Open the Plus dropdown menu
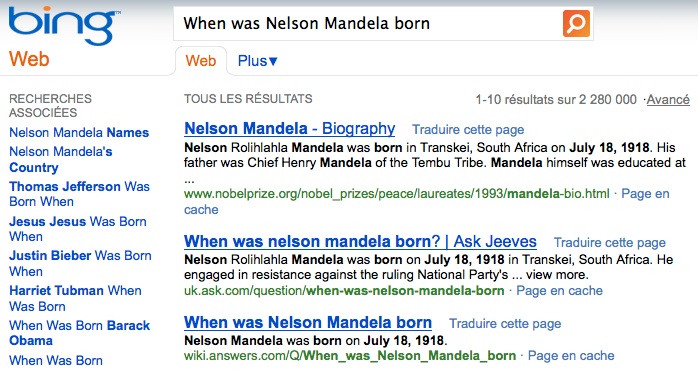Screen dimensions: 698x370 click(257, 61)
